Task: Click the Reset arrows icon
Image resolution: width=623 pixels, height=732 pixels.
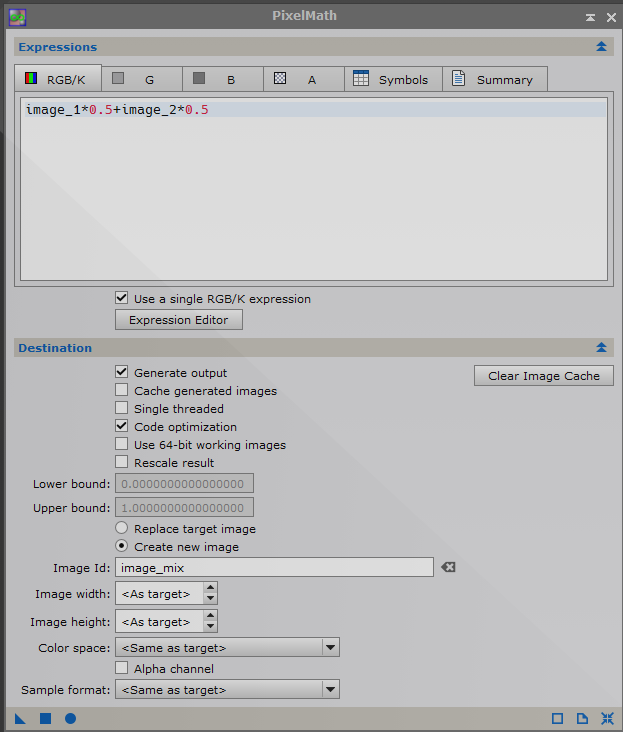Action: (607, 718)
